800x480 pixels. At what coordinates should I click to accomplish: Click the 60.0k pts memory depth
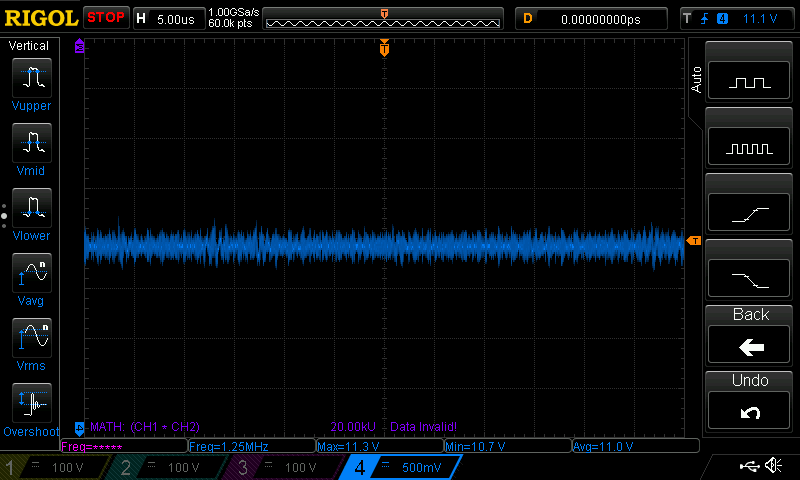[x=231, y=23]
